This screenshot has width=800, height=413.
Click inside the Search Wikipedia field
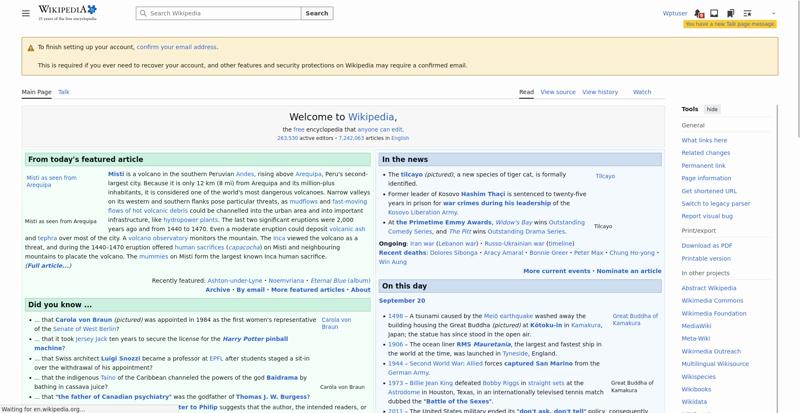pos(218,13)
